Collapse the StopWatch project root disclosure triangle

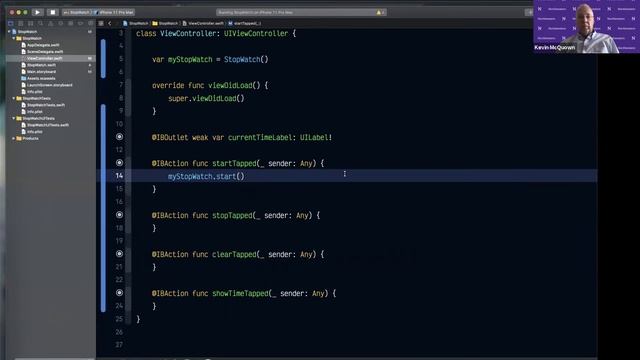[x=9, y=31]
